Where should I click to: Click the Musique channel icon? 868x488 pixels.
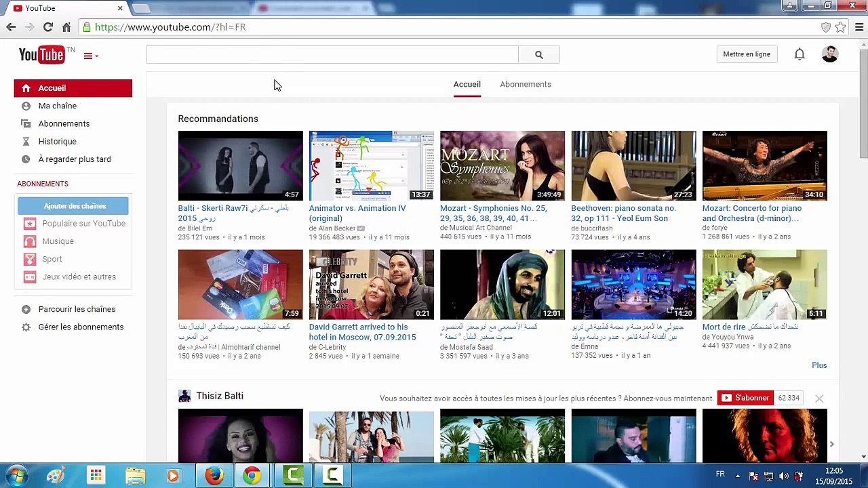pos(29,241)
